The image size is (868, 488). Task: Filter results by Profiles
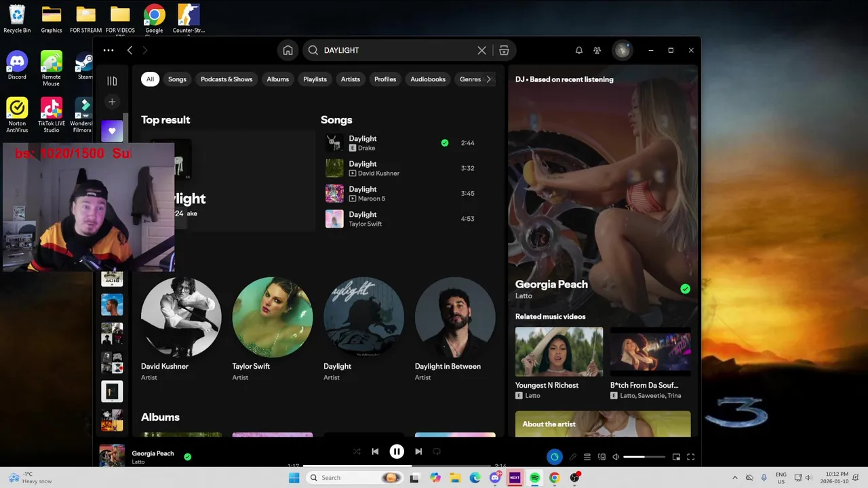[x=385, y=79]
